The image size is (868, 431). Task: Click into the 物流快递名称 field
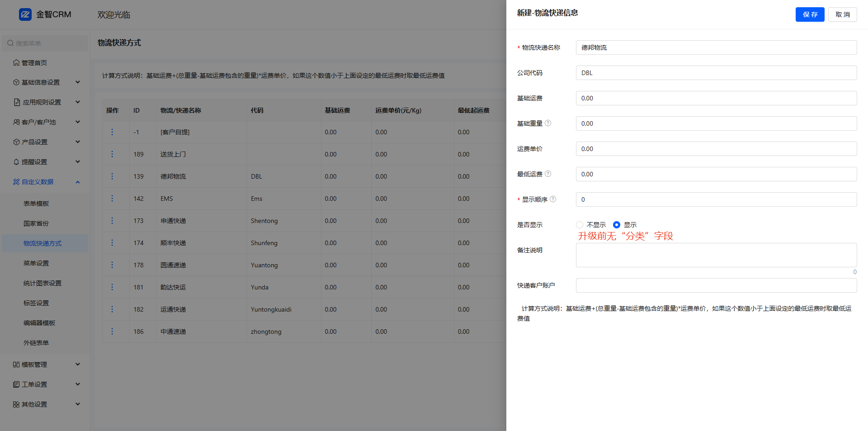[x=716, y=47]
